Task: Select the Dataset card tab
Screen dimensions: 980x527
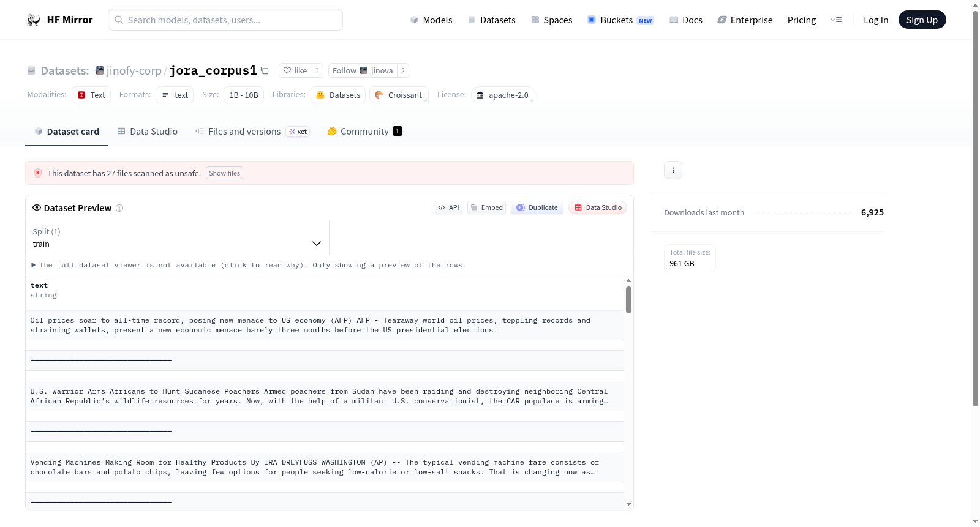Action: point(67,132)
